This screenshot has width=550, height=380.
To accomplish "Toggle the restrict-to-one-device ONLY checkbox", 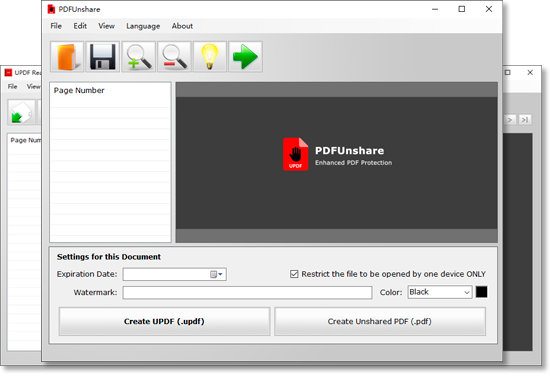I will (x=294, y=274).
